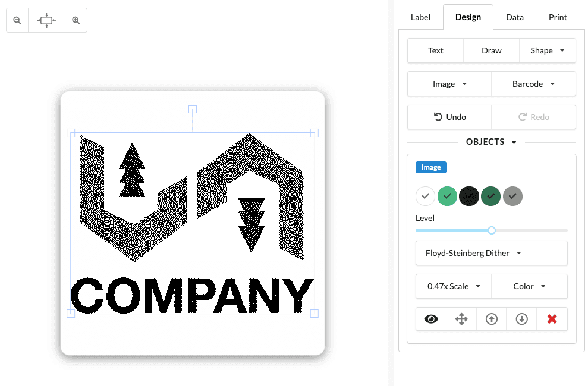
Task: Switch to the Label tab
Action: click(x=420, y=17)
